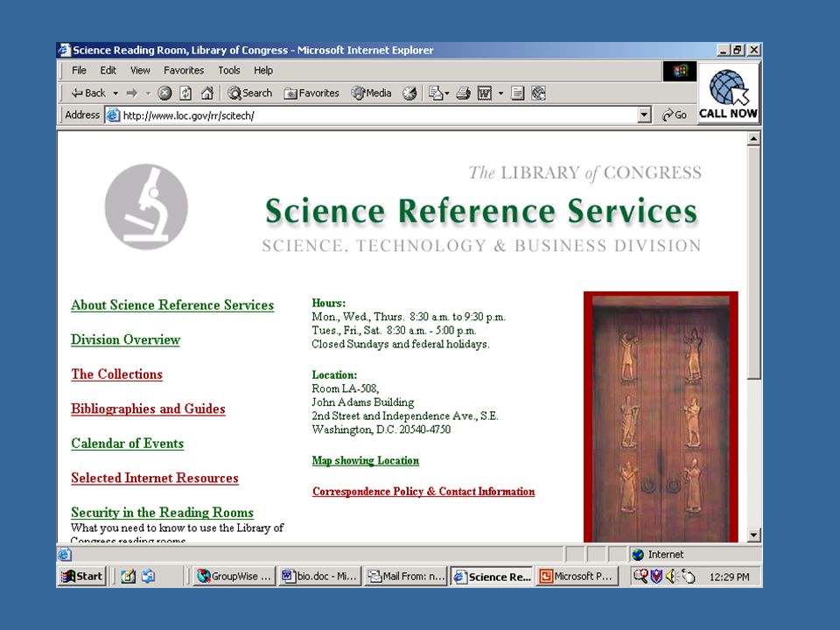Open the Back history dropdown arrow
Image resolution: width=840 pixels, height=630 pixels.
115,94
